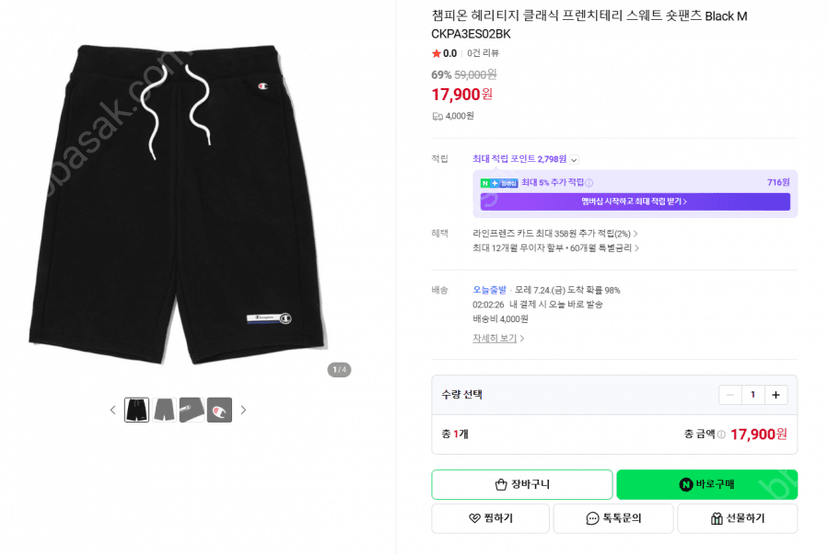This screenshot has height=554, width=828.
Task: Send as gift via 선물하기
Action: 737,519
